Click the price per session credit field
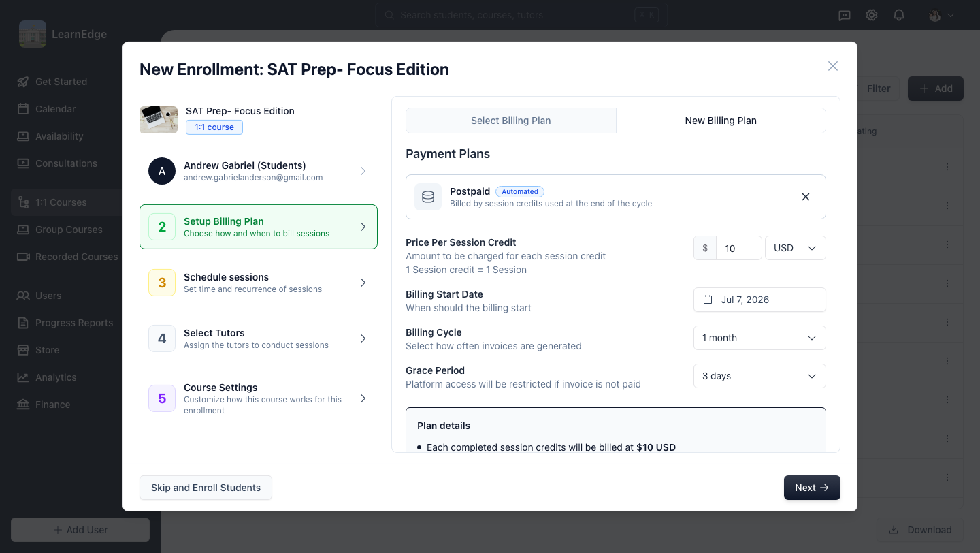This screenshot has height=553, width=980. point(738,248)
